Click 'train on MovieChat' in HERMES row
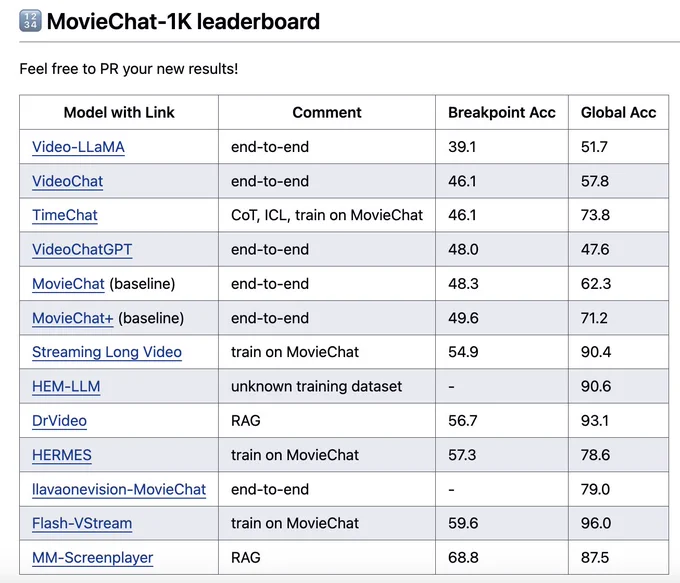Image resolution: width=680 pixels, height=583 pixels. point(295,455)
